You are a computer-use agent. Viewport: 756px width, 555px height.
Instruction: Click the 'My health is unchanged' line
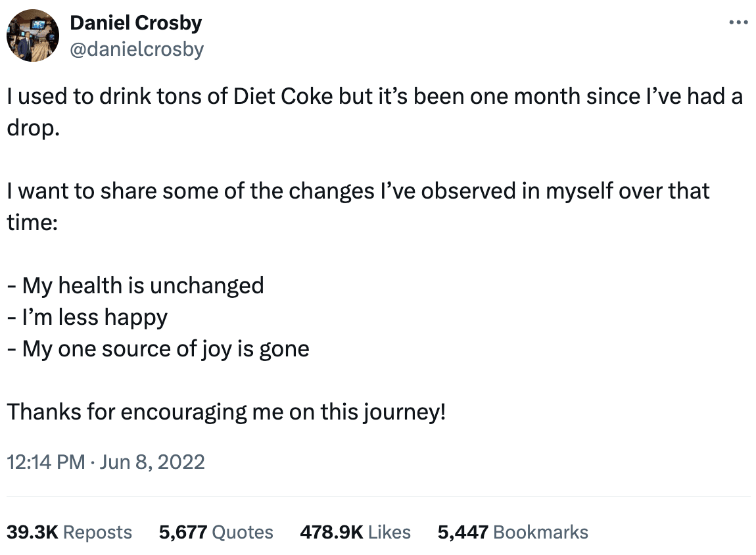[135, 285]
